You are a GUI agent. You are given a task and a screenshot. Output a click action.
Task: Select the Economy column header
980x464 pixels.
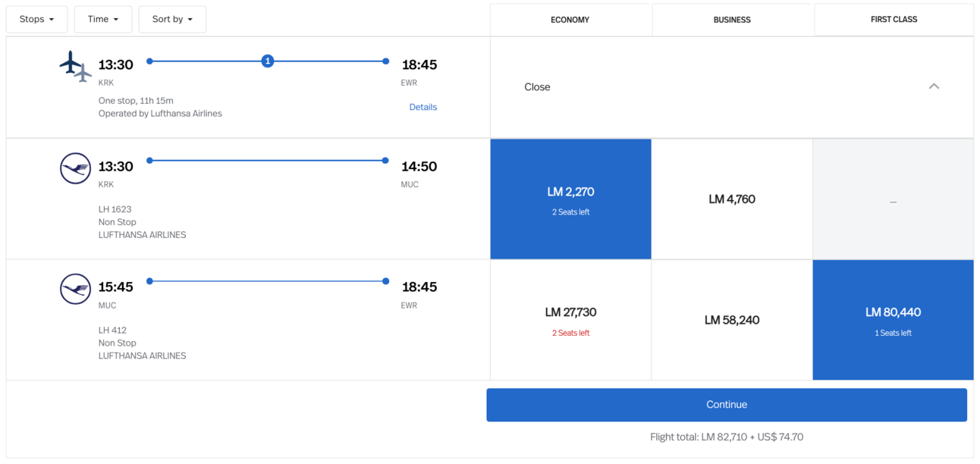coord(570,20)
